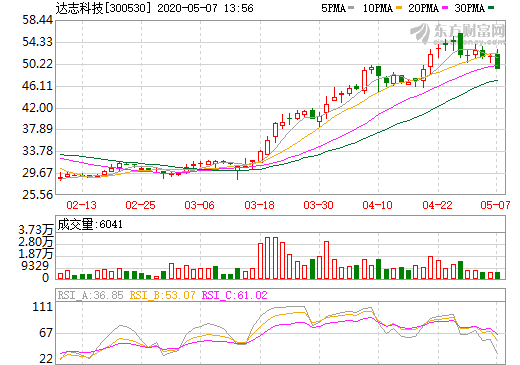Viewport: 520px width, 365px height.
Task: Click the 03-06 date label
Action: [x=200, y=205]
